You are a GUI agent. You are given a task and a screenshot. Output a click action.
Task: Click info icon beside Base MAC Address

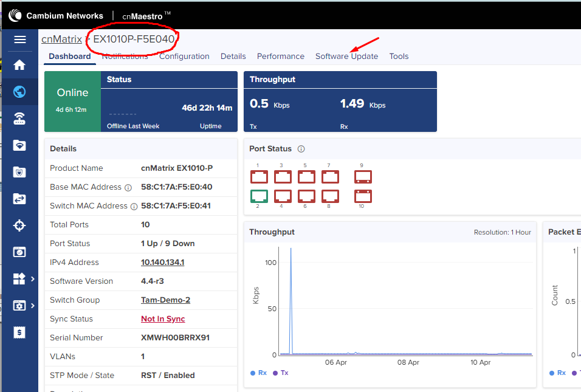click(x=128, y=188)
